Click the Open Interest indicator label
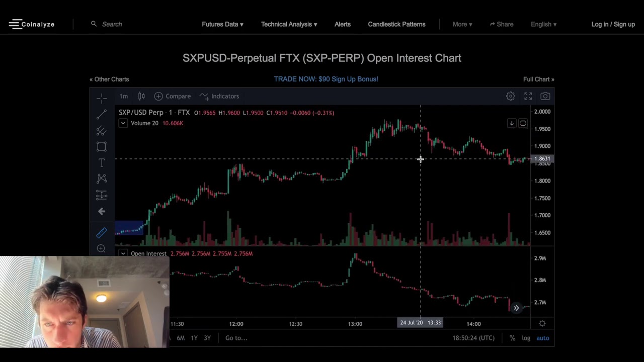 coord(148,253)
